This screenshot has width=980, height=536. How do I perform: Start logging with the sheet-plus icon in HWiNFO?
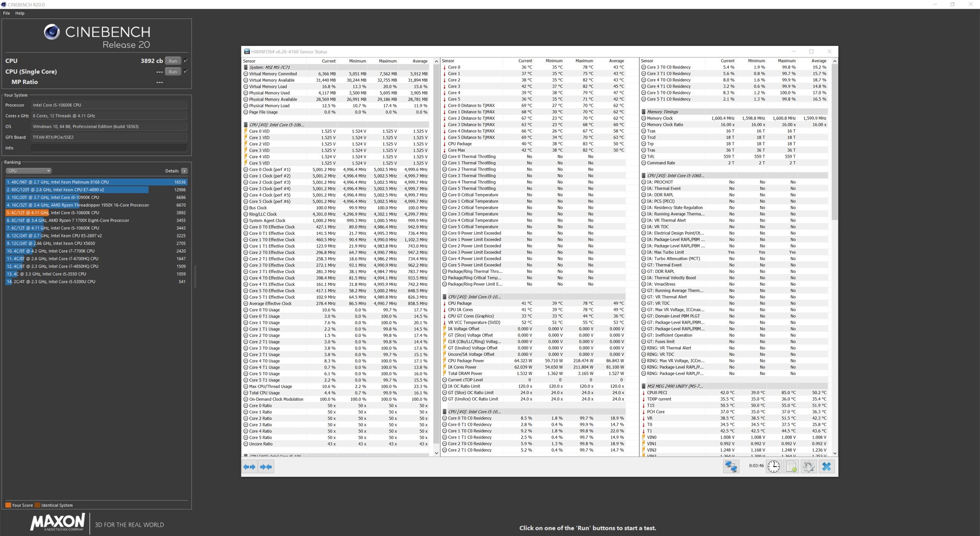coord(791,466)
